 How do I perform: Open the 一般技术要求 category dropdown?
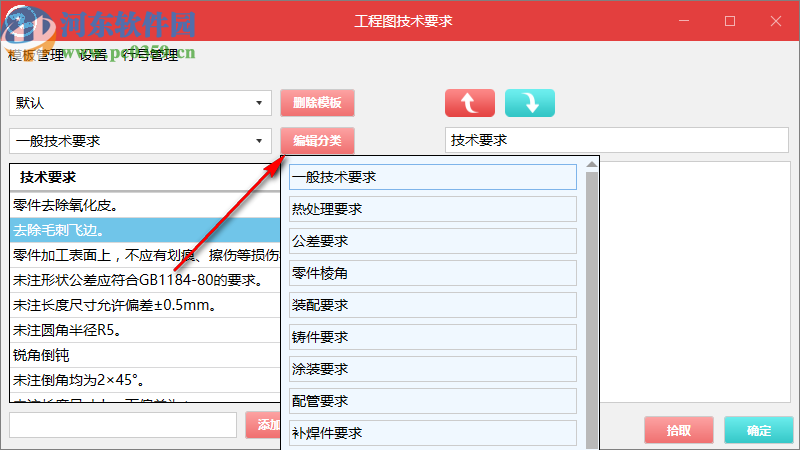[140, 141]
